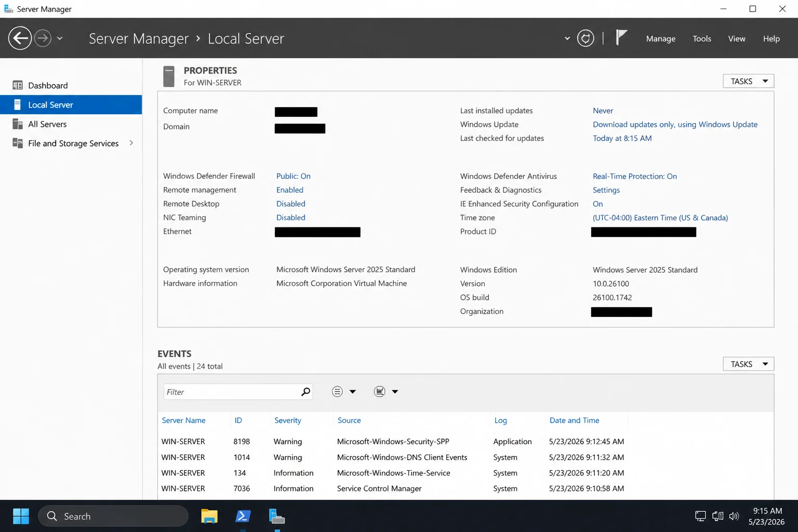Click 'Today at 8:15 AM' update link
This screenshot has height=532, width=798.
point(622,138)
